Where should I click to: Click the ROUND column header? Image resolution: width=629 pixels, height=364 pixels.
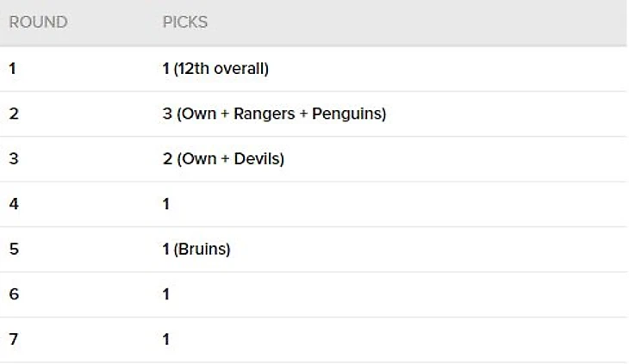point(38,22)
